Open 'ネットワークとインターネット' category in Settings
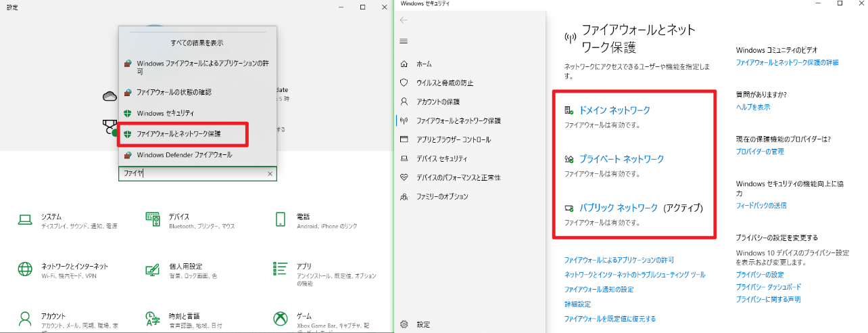The height and width of the screenshot is (333, 868). coord(74,266)
